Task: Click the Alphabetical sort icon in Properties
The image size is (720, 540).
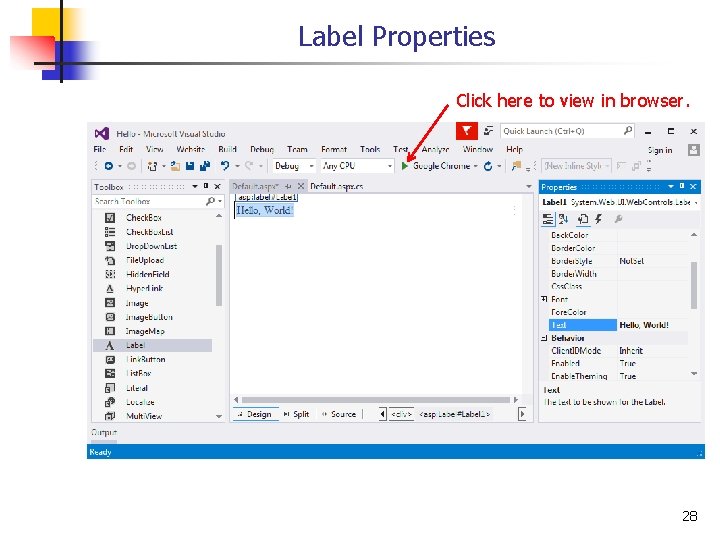Action: pos(563,219)
